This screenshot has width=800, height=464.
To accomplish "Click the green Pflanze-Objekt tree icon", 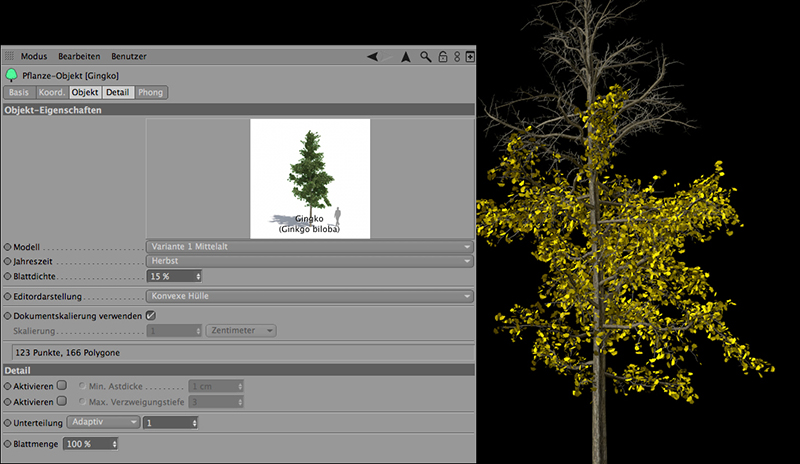I will tap(11, 75).
